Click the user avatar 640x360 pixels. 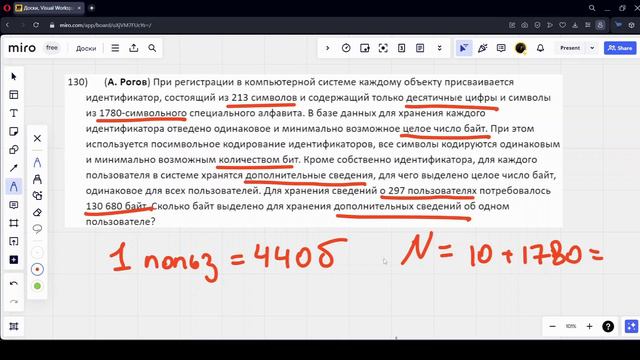coord(520,48)
